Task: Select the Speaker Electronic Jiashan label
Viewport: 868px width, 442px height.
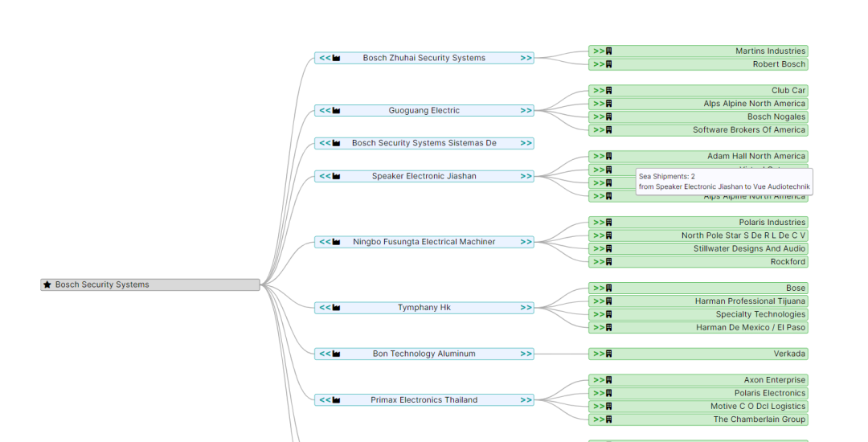Action: tap(424, 177)
